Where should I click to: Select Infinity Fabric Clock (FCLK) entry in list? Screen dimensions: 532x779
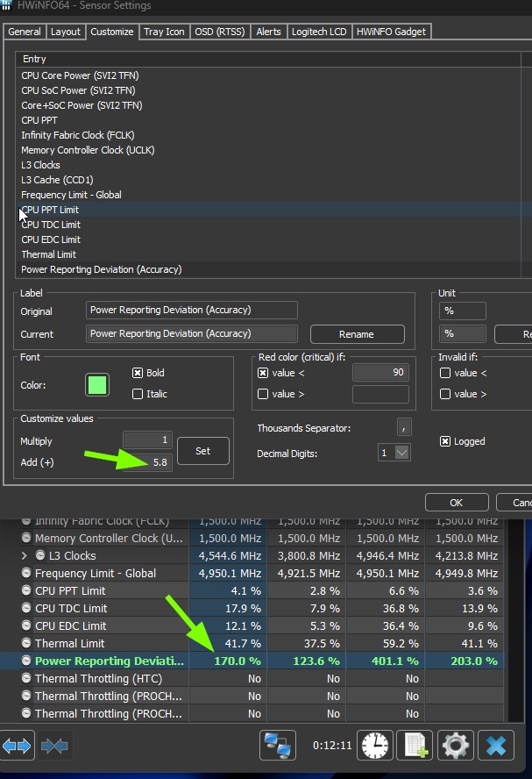pos(78,135)
